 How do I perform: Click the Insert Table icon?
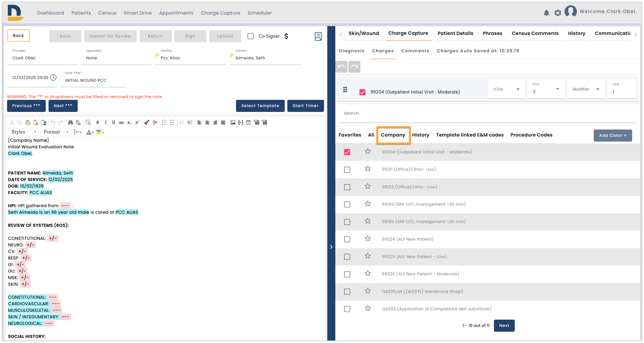pos(248,122)
